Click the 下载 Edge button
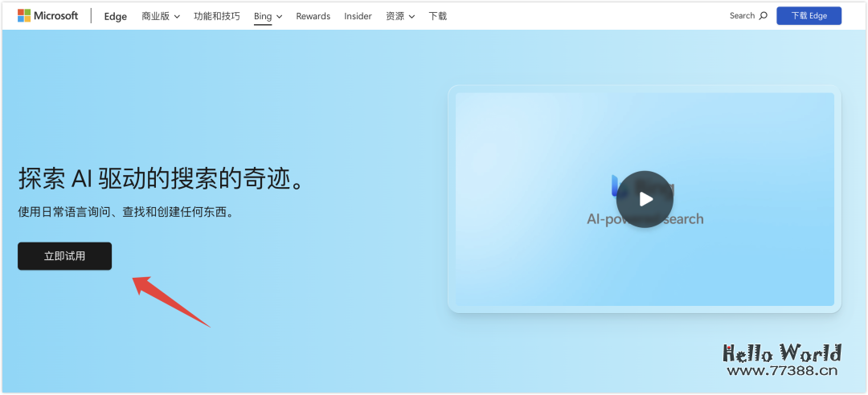Image resolution: width=868 pixels, height=395 pixels. pyautogui.click(x=809, y=15)
